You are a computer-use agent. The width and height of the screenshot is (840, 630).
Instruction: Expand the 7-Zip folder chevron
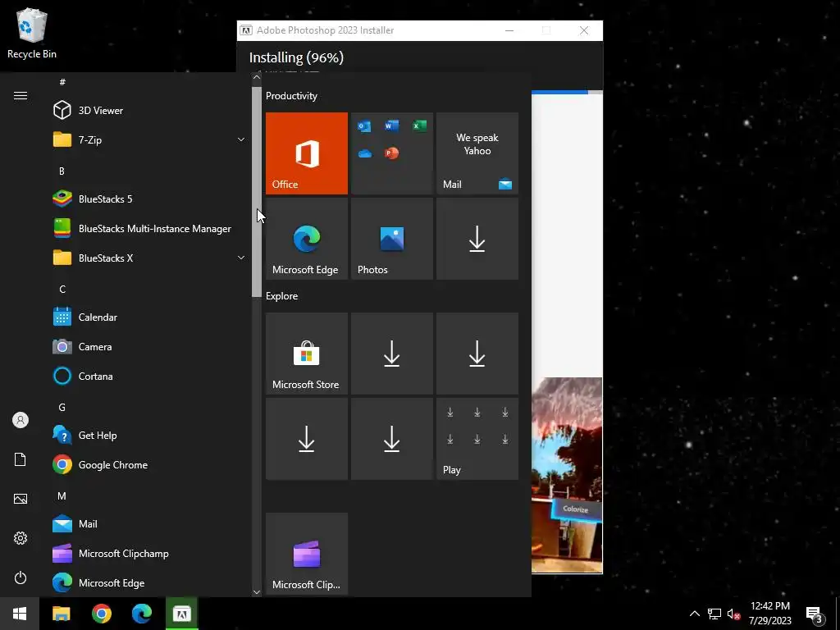point(241,139)
